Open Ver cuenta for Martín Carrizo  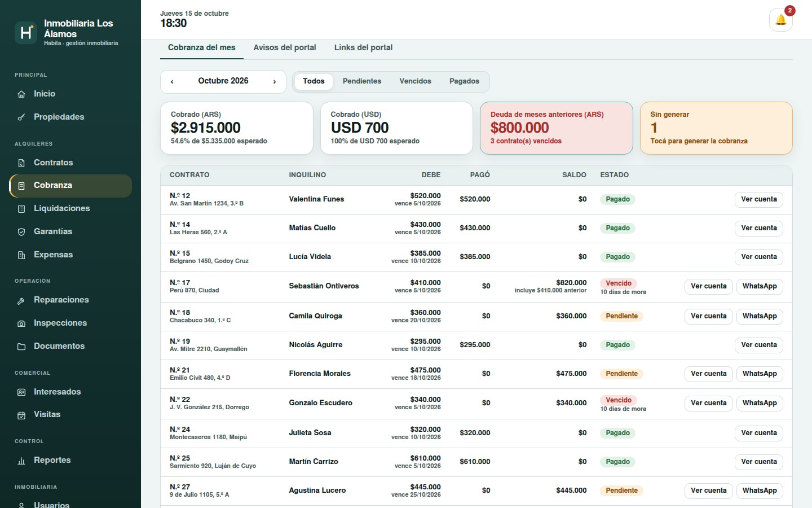click(759, 462)
